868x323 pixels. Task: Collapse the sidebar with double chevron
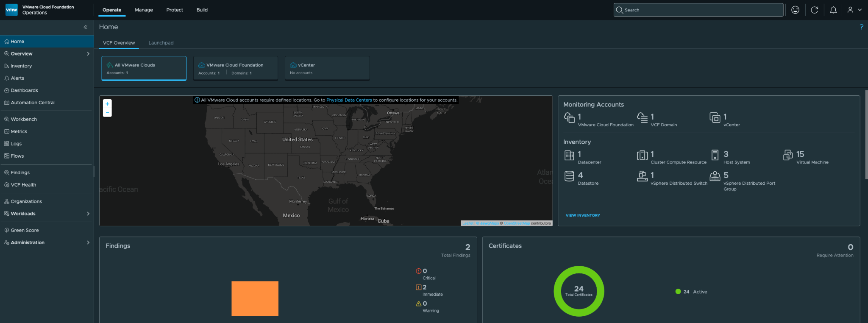tap(85, 27)
